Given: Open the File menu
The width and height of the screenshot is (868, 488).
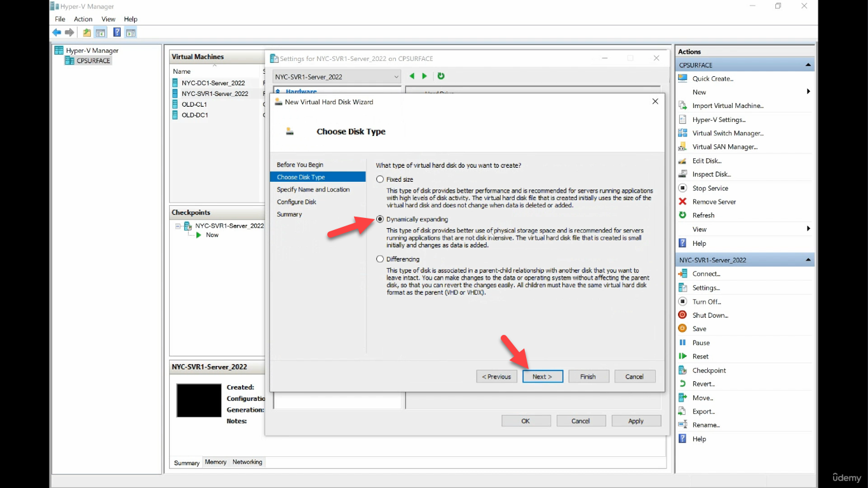Looking at the screenshot, I should pyautogui.click(x=60, y=19).
